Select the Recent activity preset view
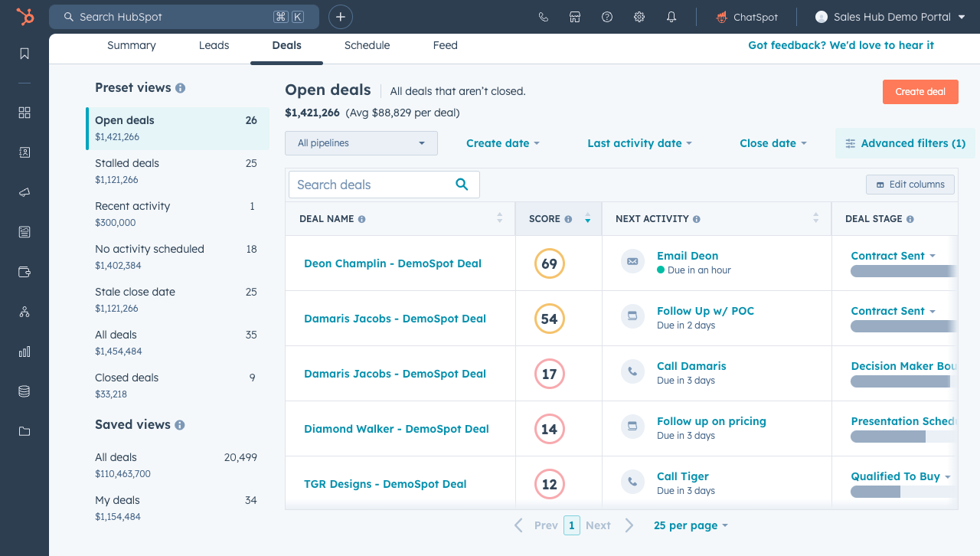This screenshot has width=980, height=556. point(178,214)
